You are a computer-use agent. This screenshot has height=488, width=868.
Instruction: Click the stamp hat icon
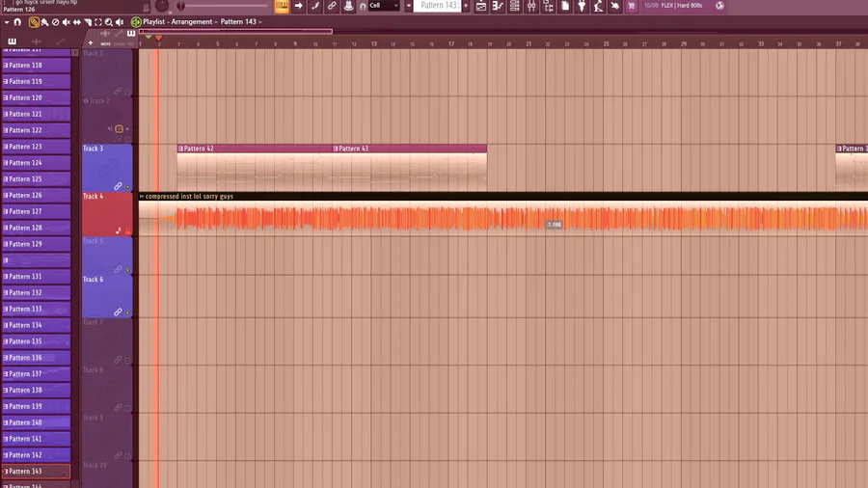point(348,6)
